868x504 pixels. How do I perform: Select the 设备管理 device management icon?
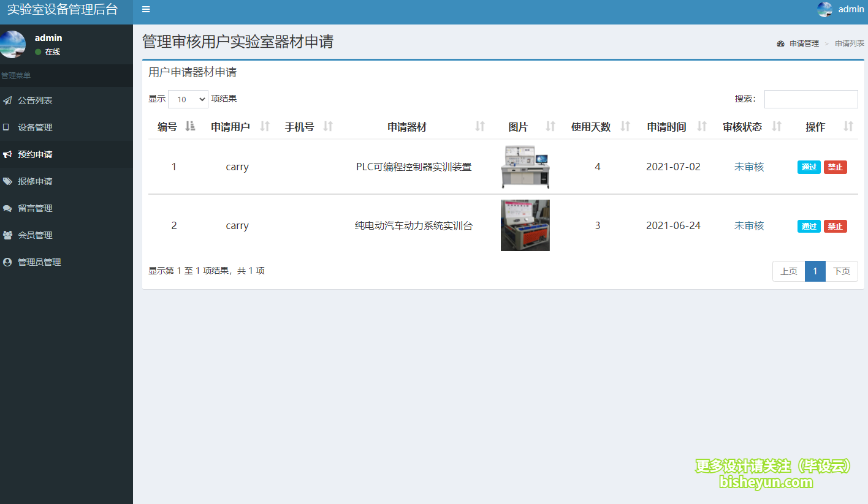click(7, 127)
